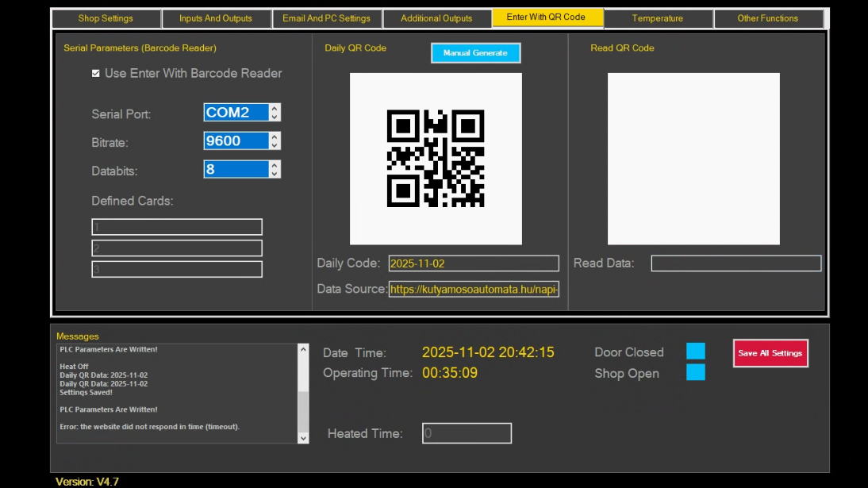Increase Serial Port with up arrow
868x488 pixels.
[x=275, y=108]
